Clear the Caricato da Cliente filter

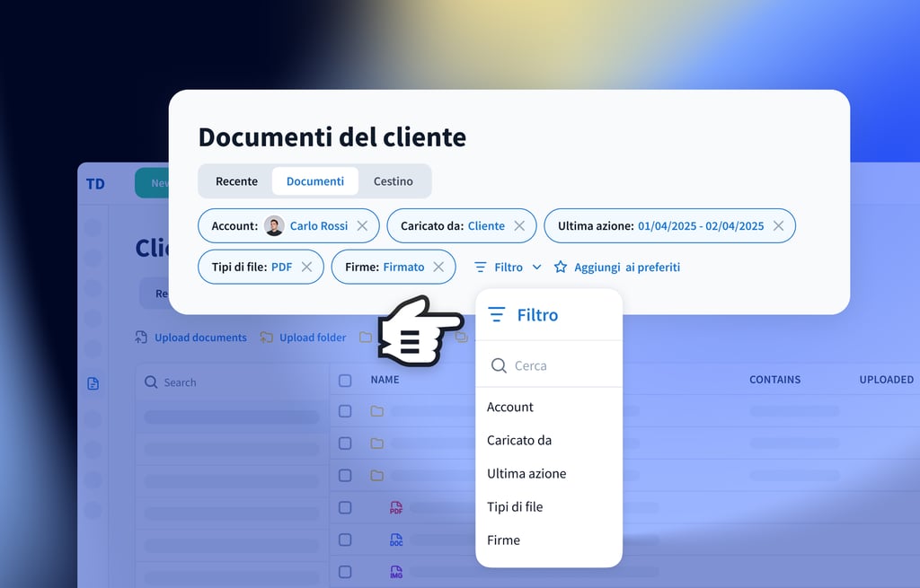pyautogui.click(x=519, y=226)
